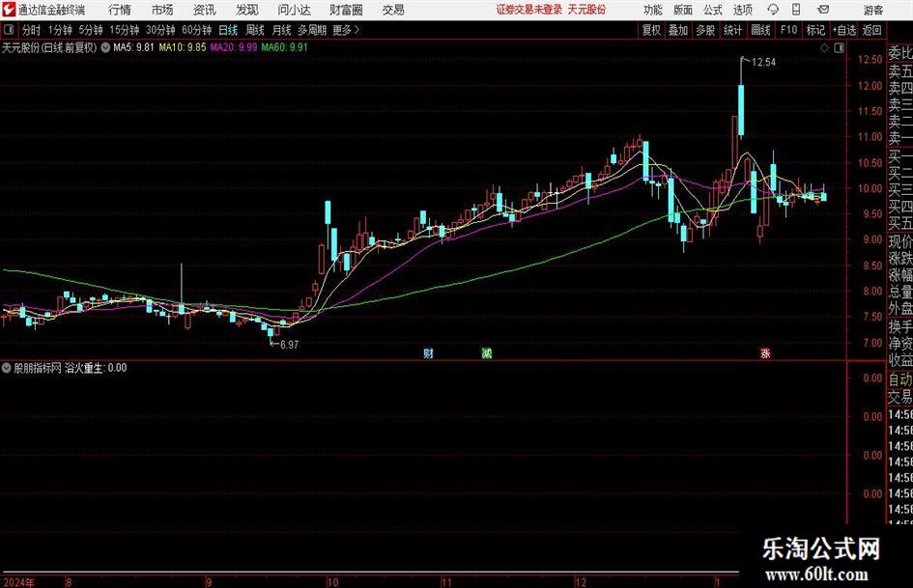Click the month 12 marker on time axis

581,582
